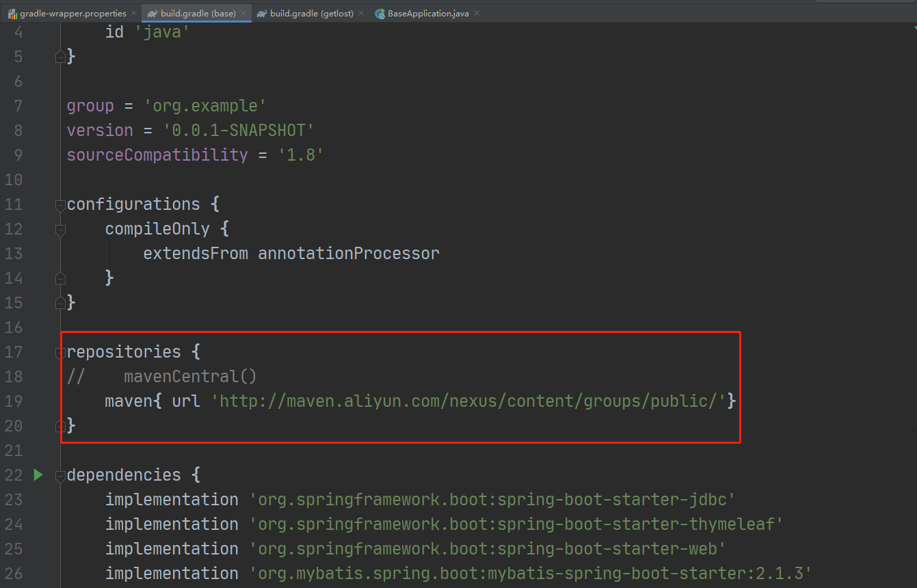Click the 'maven' keyword on line 19

tap(129, 401)
